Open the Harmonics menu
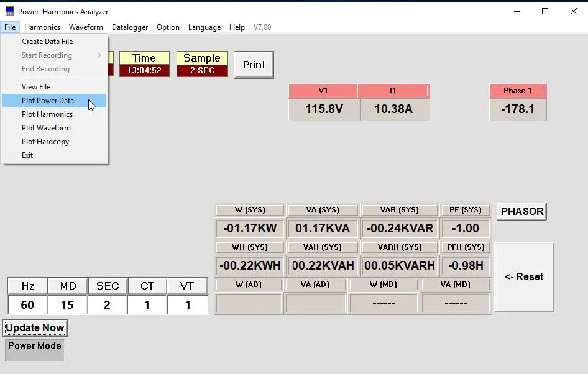Screen dimensions: 588x374 coord(42,27)
